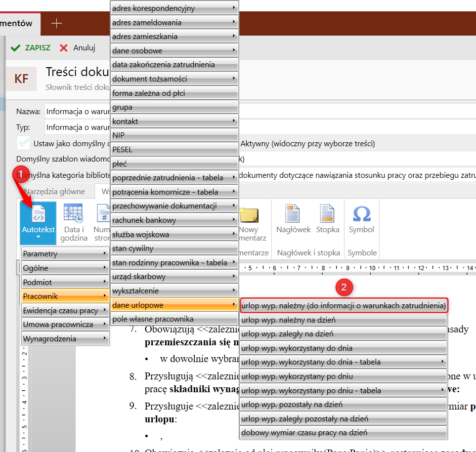This screenshot has height=452, width=476.
Task: Choose dobowy wymiar czasu pracy na dzień
Action: coord(344,433)
